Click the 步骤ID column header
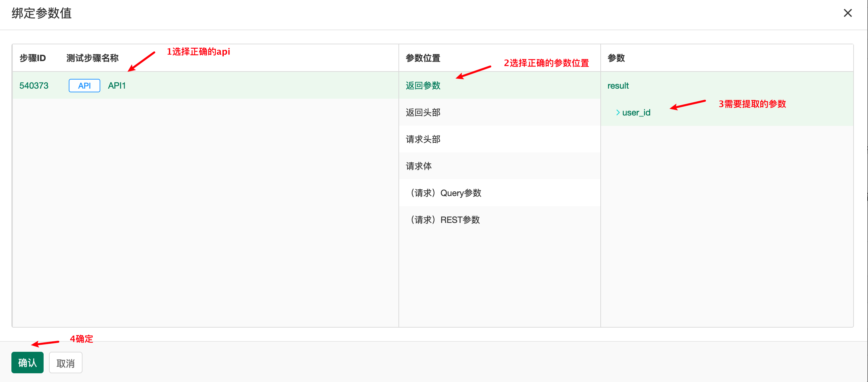Image resolution: width=868 pixels, height=382 pixels. 32,58
